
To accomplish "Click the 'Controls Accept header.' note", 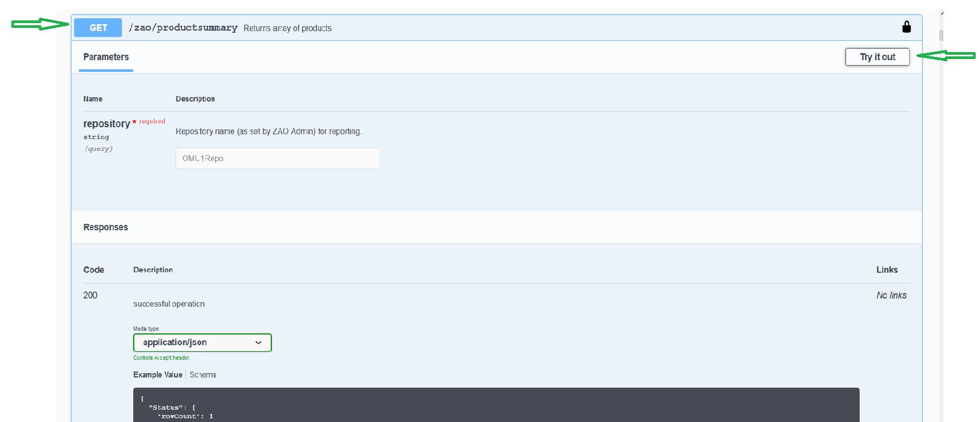I will click(x=161, y=358).
